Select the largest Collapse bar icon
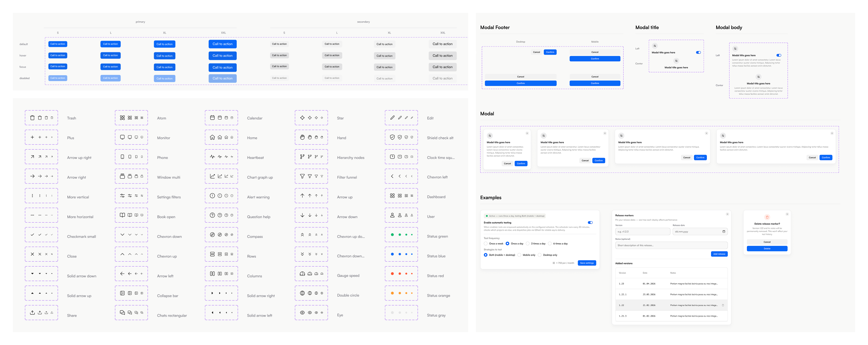This screenshot has width=868, height=345. pos(122,293)
